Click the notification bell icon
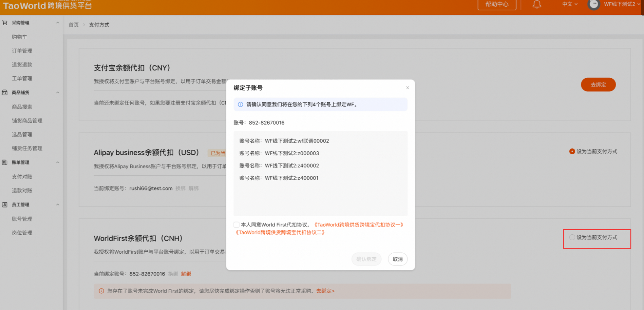Screen dimensions: 644x310 click(x=537, y=4)
